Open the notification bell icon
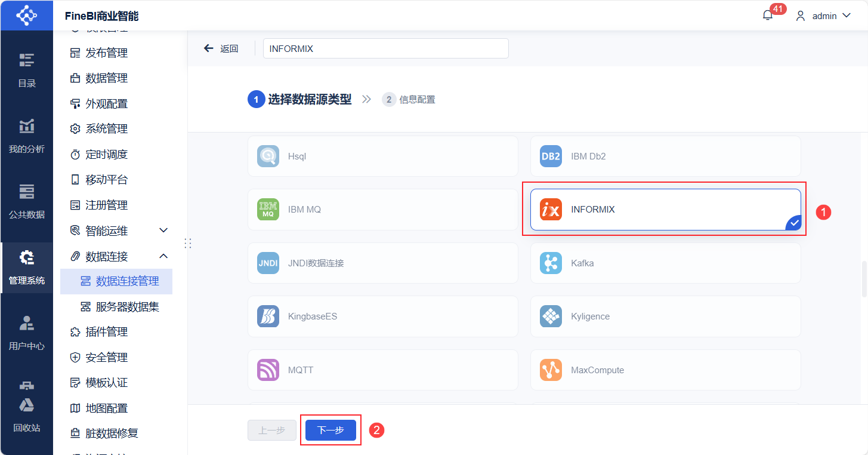The image size is (868, 455). click(x=768, y=16)
